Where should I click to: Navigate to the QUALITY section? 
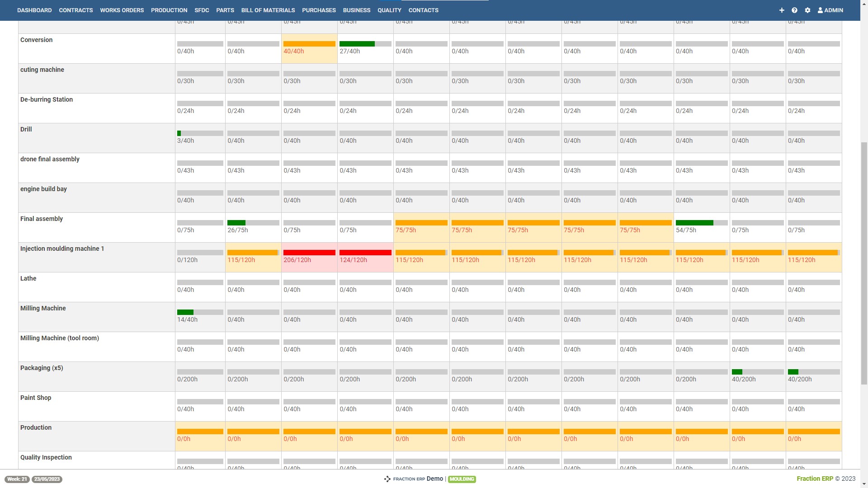click(x=389, y=10)
